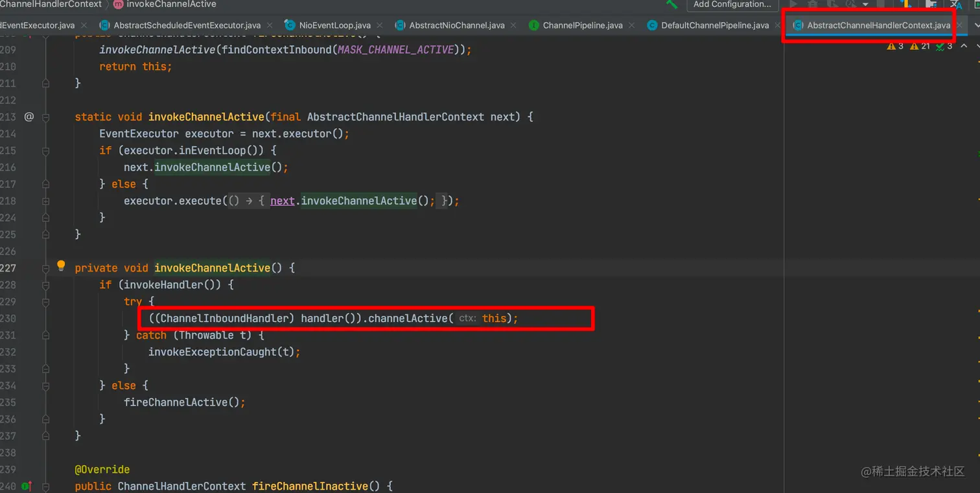This screenshot has height=493, width=980.
Task: Close the AbstractScheduledEventExecutor.java tab
Action: pyautogui.click(x=270, y=25)
